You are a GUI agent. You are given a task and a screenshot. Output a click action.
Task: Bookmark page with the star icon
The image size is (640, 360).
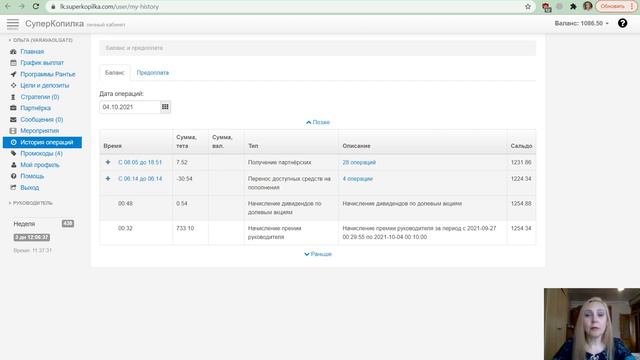pos(528,7)
